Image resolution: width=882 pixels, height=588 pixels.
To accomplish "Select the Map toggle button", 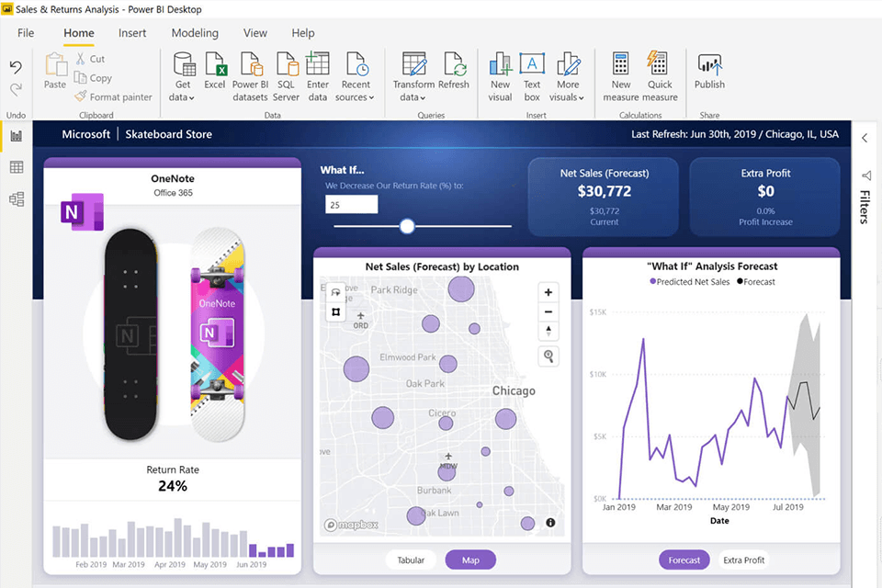I will click(470, 560).
